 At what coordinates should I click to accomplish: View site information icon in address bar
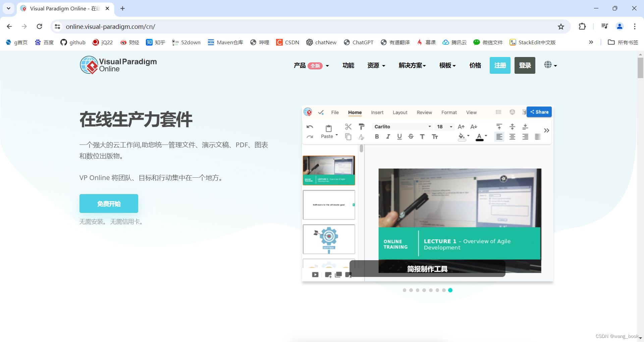(57, 26)
